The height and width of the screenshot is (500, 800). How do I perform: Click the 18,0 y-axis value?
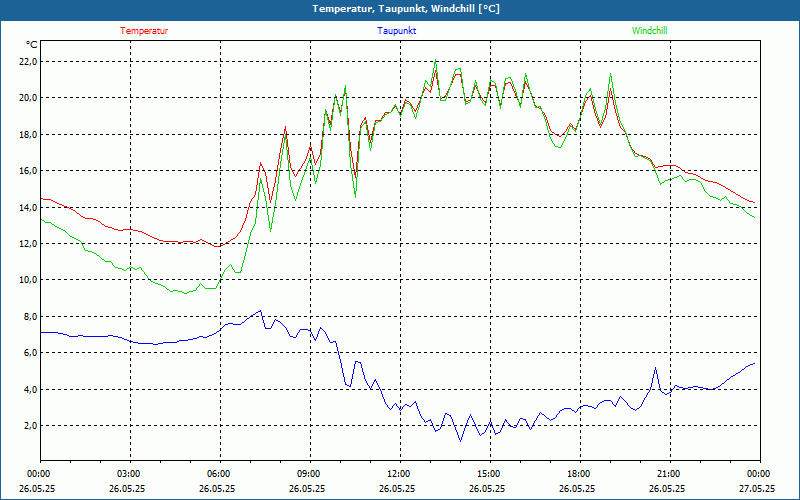pyautogui.click(x=29, y=135)
